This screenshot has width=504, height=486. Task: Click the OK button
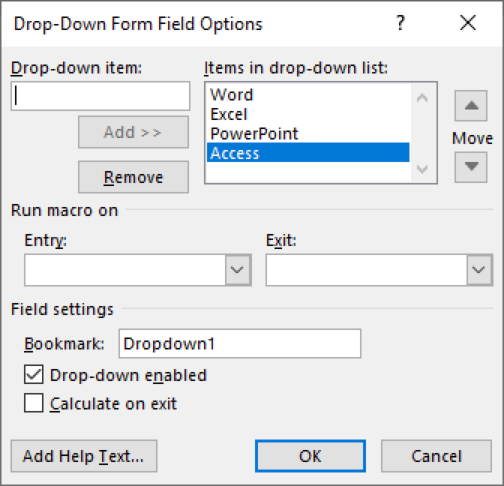pos(310,456)
